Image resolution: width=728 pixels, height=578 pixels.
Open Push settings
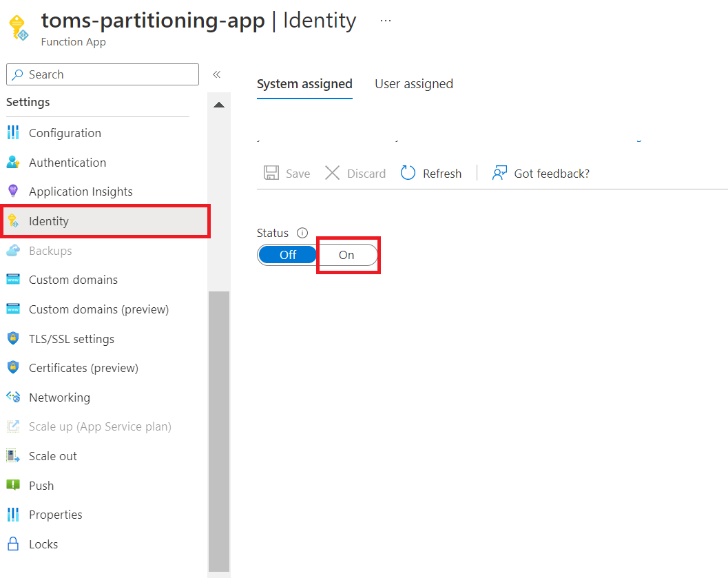41,485
